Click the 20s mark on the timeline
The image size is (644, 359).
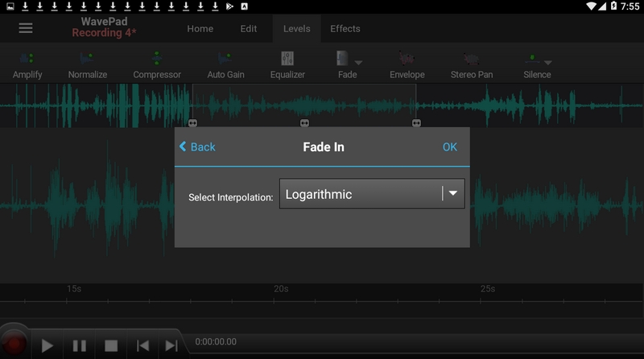(281, 289)
